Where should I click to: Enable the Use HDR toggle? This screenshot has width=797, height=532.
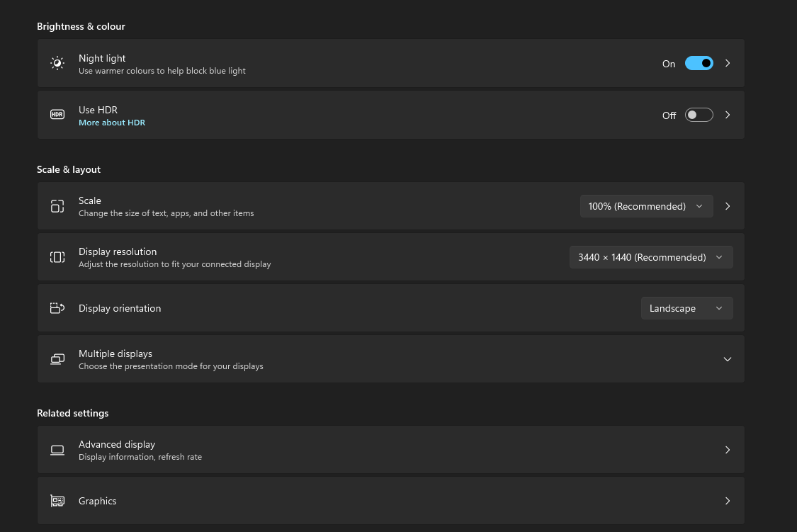(699, 115)
